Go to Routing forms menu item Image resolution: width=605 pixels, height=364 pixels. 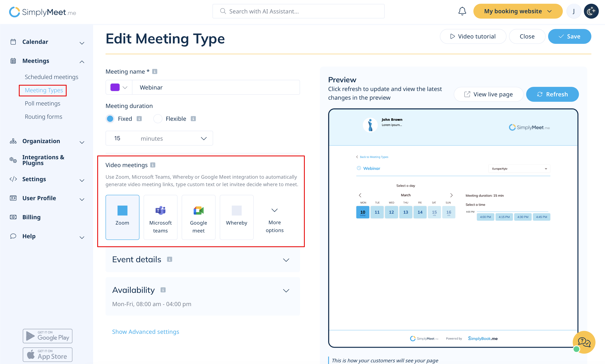(43, 116)
